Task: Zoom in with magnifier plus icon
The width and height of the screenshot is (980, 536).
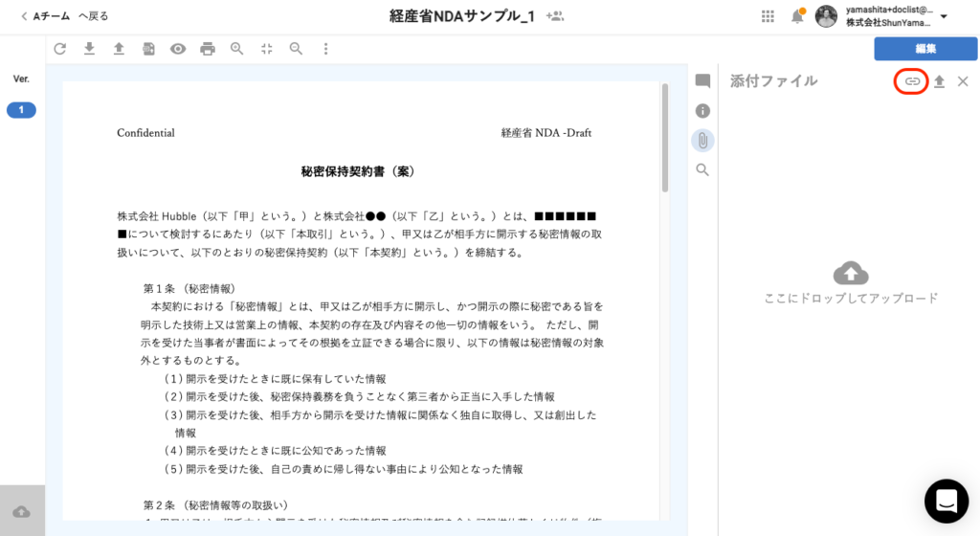Action: (237, 49)
